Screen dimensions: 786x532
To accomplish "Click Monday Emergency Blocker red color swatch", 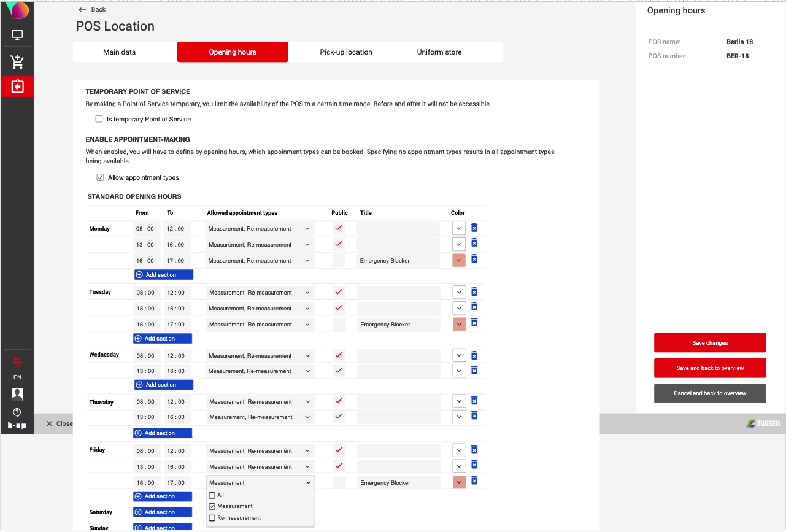I will [x=459, y=261].
